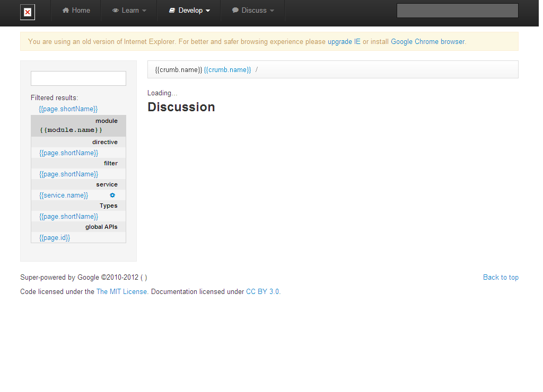The width and height of the screenshot is (543, 392).
Task: Open The MIT License link
Action: [x=121, y=292]
